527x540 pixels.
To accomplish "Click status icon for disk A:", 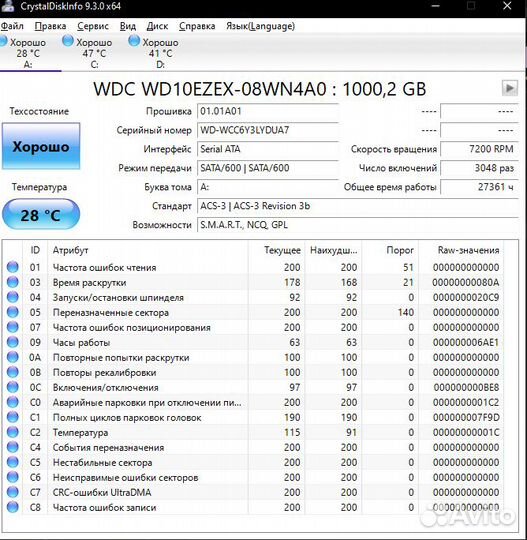I will (x=3, y=41).
